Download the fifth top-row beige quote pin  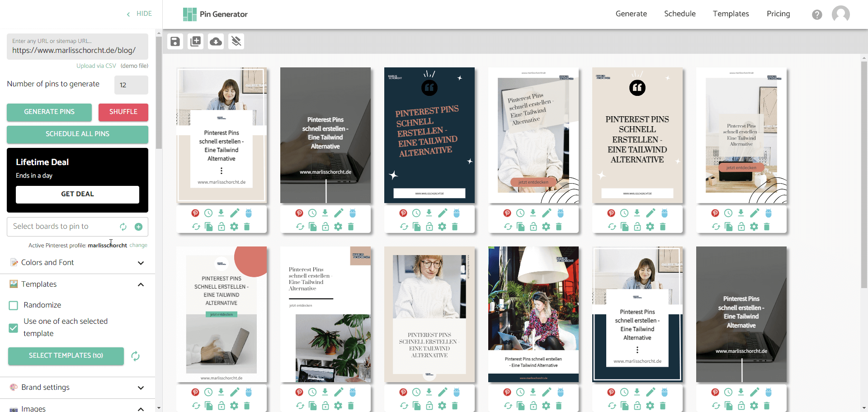point(637,213)
